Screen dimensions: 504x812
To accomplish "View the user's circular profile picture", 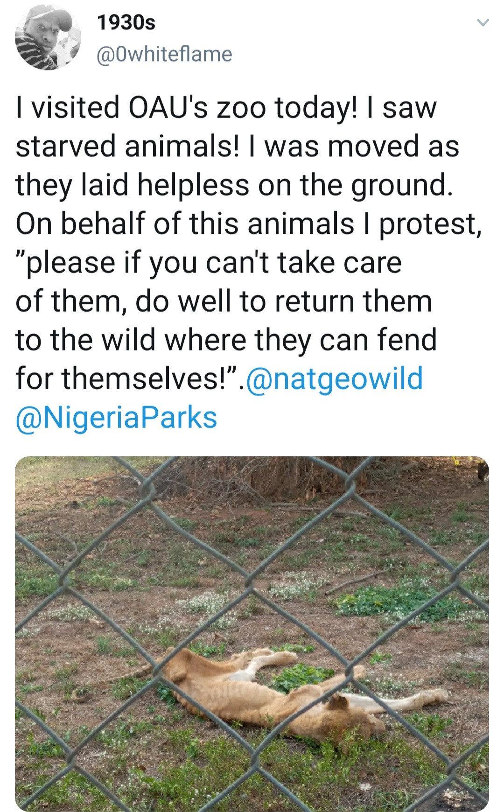I will (x=48, y=38).
